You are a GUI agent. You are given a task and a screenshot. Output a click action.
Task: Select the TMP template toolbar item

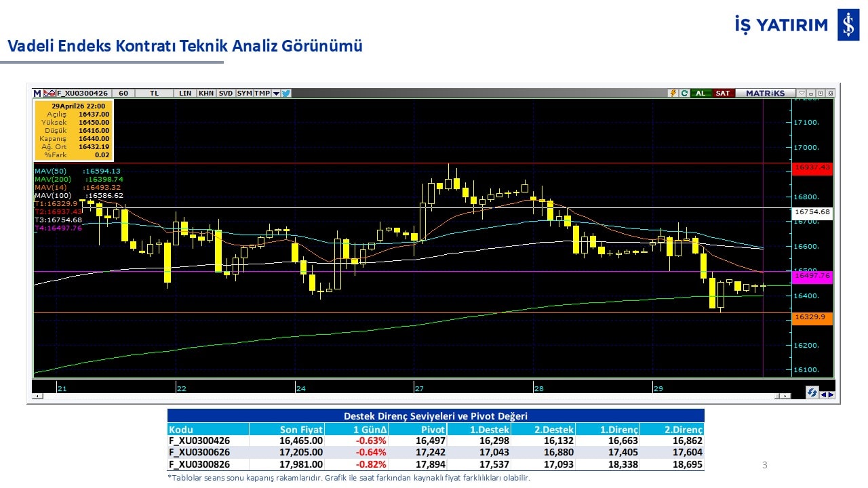pyautogui.click(x=262, y=93)
